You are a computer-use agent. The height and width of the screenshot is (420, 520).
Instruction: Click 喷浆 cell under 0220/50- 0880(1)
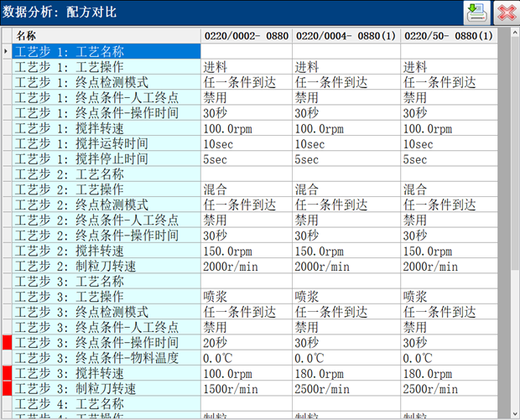(x=449, y=297)
